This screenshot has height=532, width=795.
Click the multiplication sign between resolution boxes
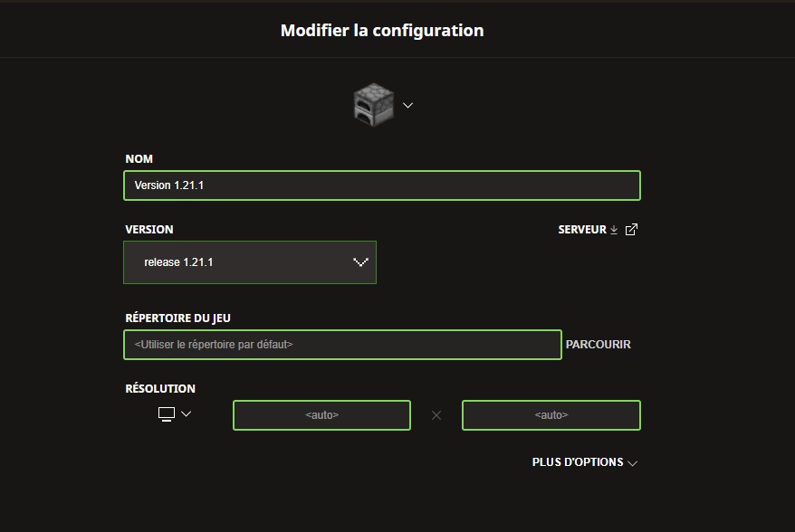pyautogui.click(x=436, y=415)
